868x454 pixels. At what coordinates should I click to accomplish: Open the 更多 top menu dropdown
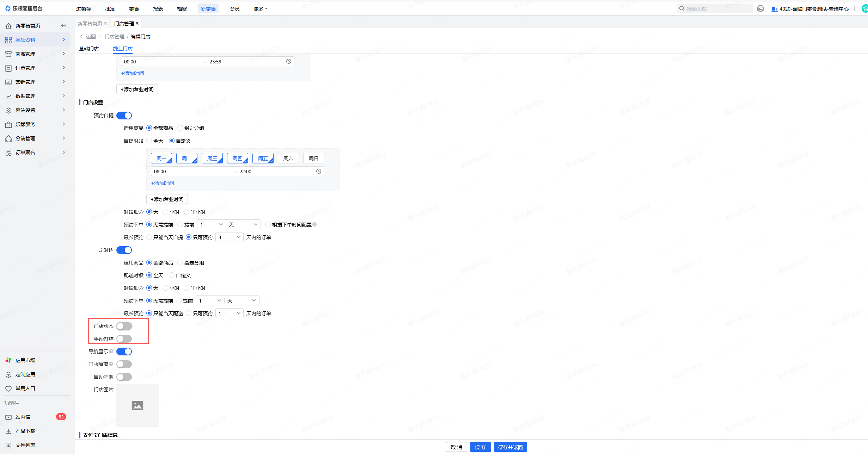pyautogui.click(x=260, y=9)
